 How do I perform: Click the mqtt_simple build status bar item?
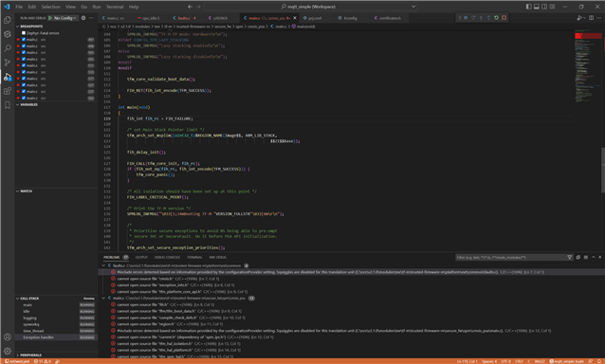pyautogui.click(x=567, y=361)
